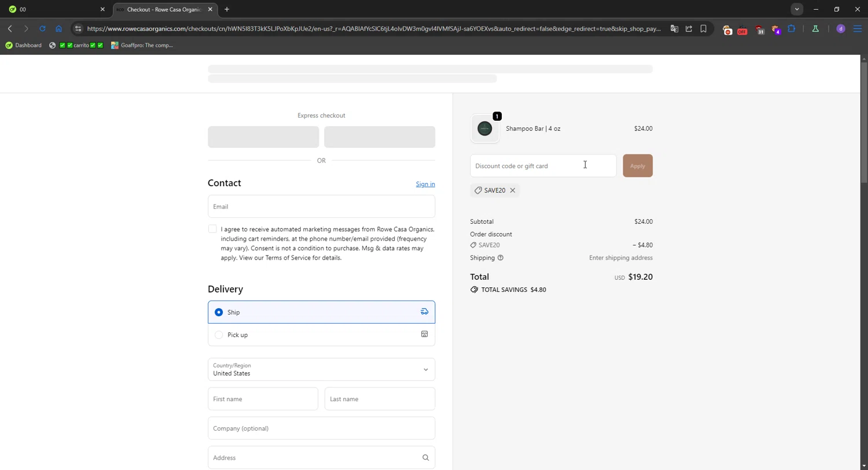
Task: Click the second express checkout button
Action: (x=380, y=137)
